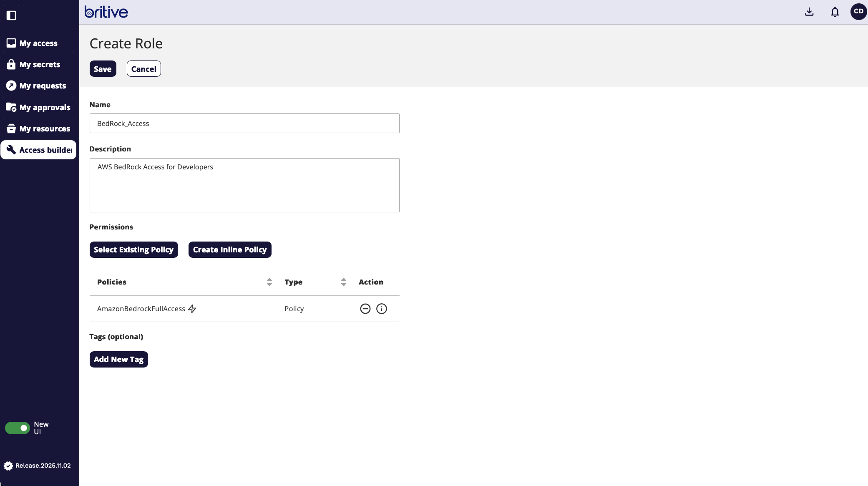Focus the Name input field
The image size is (868, 486).
click(x=244, y=123)
